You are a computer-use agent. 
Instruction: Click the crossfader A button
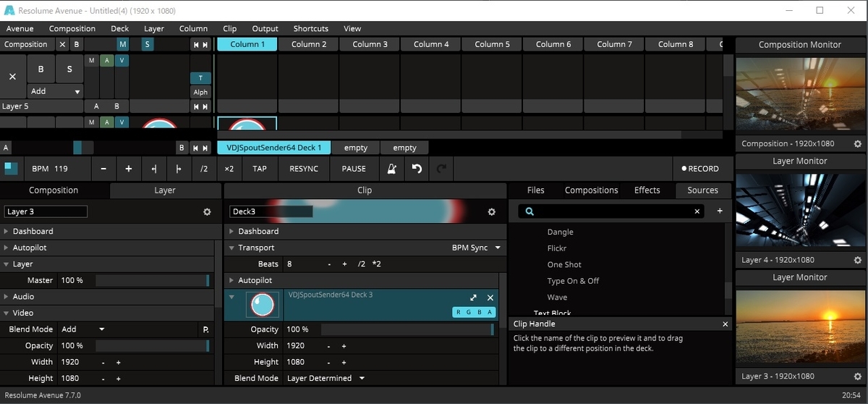point(6,148)
